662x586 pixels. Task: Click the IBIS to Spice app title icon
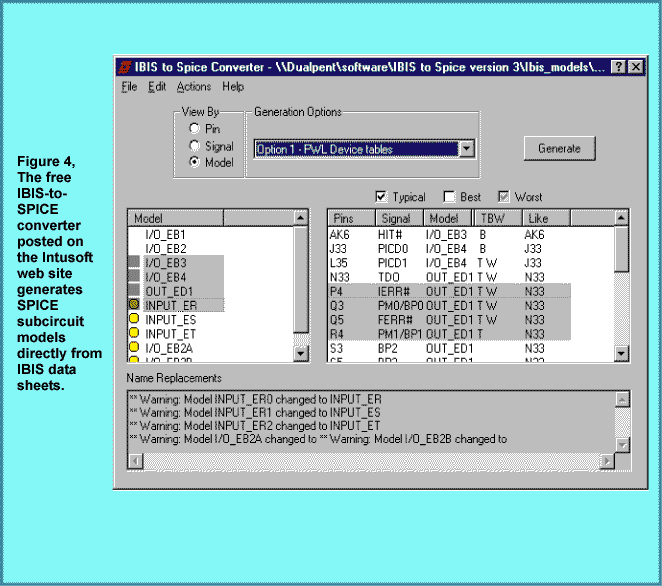point(125,67)
